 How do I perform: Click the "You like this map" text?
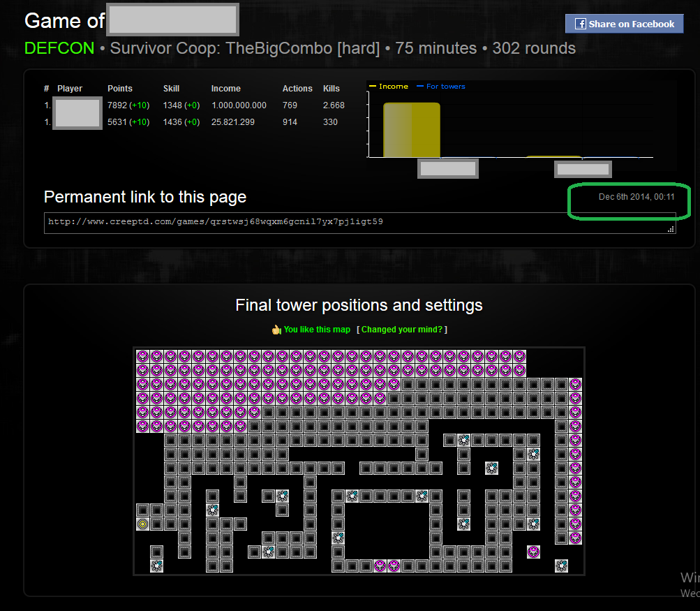[x=317, y=330]
